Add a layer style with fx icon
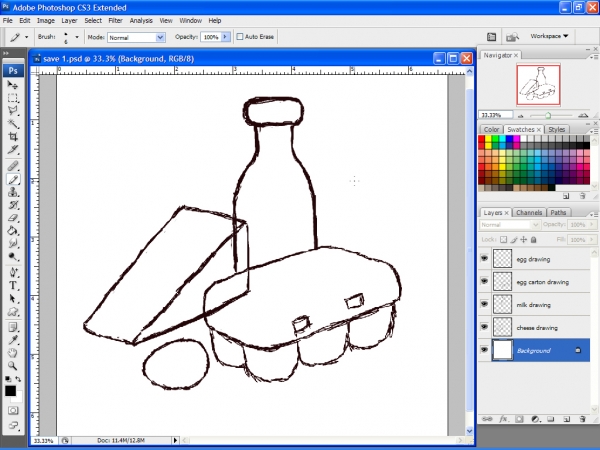 pyautogui.click(x=503, y=419)
